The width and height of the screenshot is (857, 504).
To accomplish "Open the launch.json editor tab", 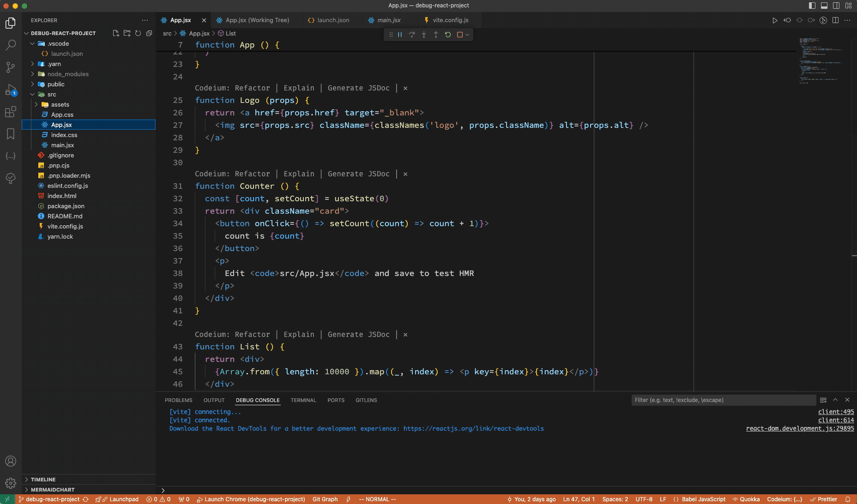I will click(x=333, y=20).
